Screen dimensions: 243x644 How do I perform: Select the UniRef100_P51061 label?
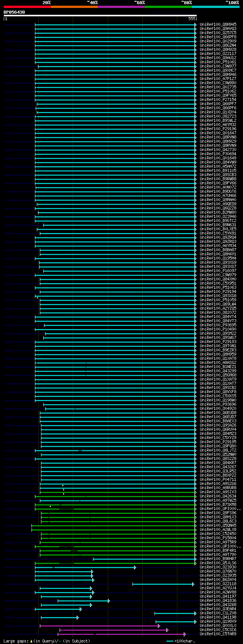[218, 62]
